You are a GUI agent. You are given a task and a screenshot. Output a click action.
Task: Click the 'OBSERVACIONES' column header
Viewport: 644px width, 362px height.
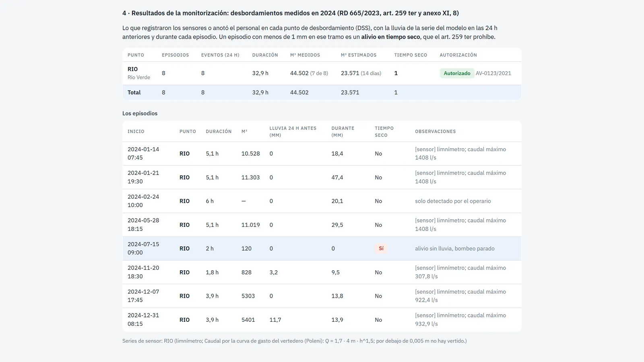pyautogui.click(x=436, y=132)
